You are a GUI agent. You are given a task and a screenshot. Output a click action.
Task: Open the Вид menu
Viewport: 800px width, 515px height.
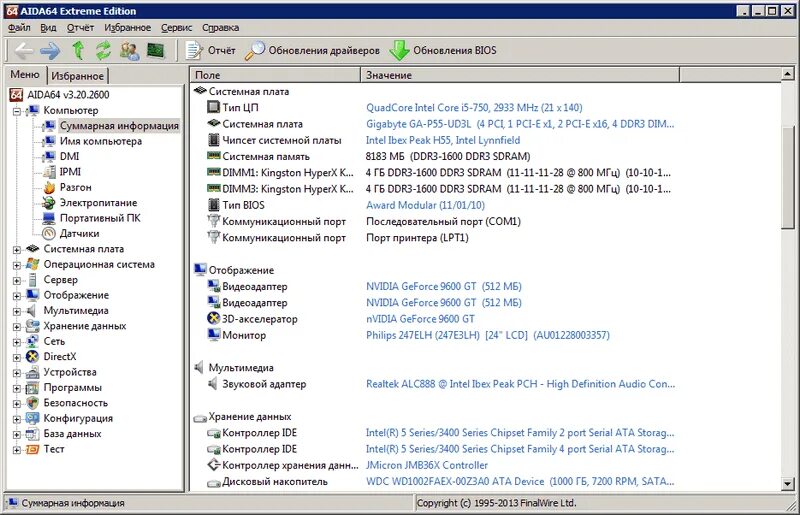click(48, 28)
